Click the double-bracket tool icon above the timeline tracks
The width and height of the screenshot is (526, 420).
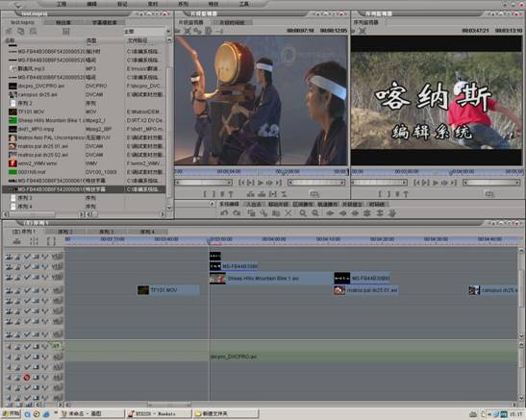(x=51, y=241)
